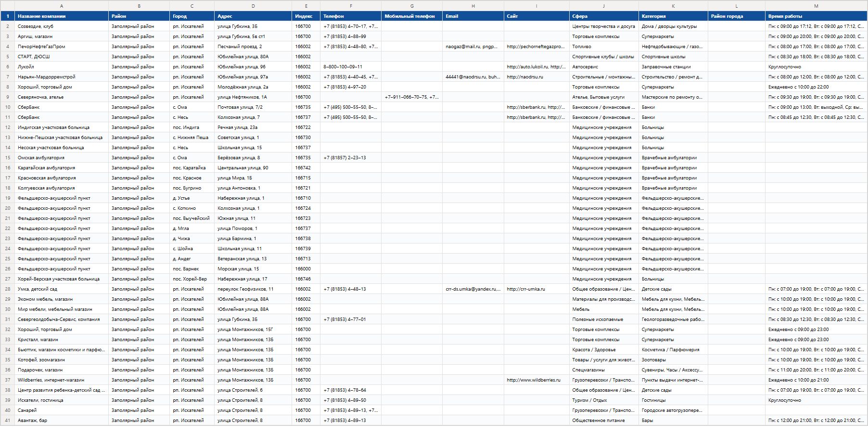Screen dimensions: 868x434
Task: Select the cell "Аргиш, магазин"
Action: [x=62, y=37]
